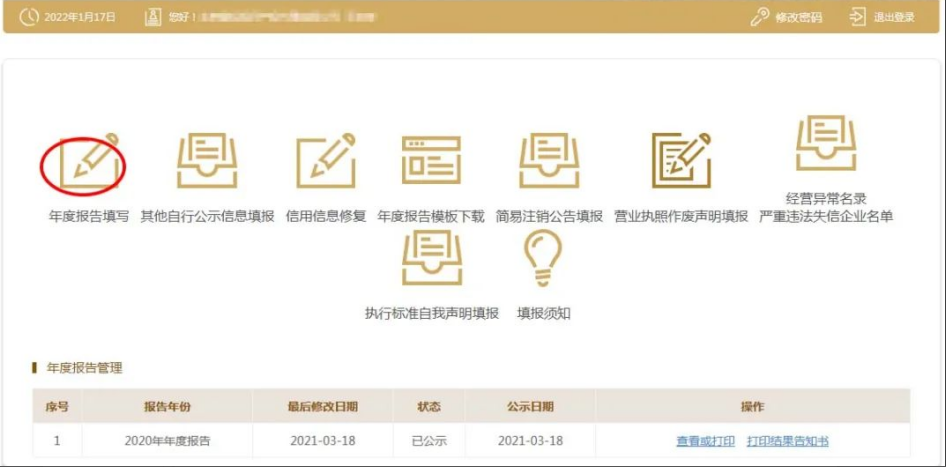Open the 信用信息修复 edit icon
The width and height of the screenshot is (946, 467).
[326, 162]
